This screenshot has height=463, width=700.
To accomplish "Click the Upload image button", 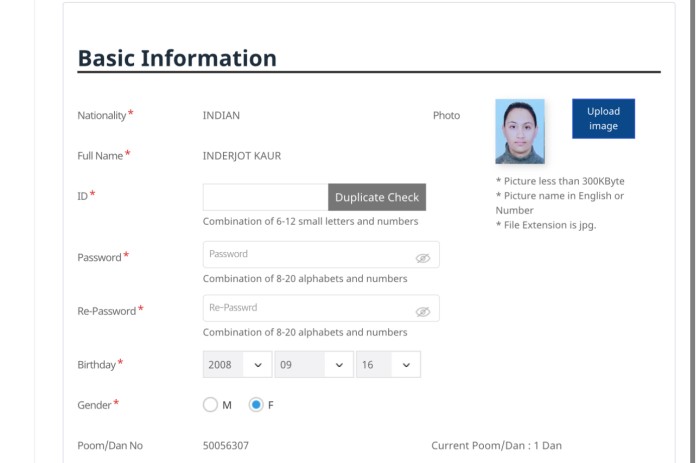I will 603,119.
